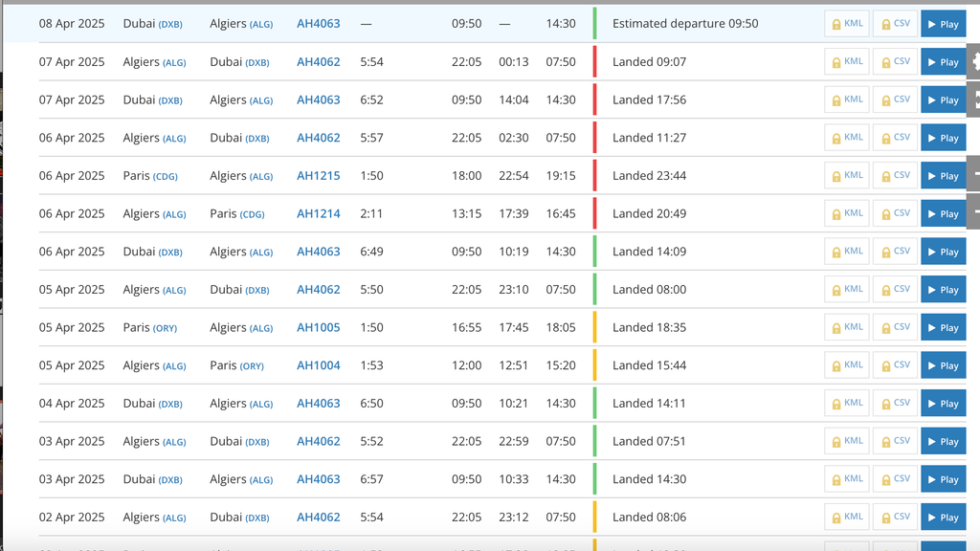Screen dimensions: 980x551
Task: Download locked KML for AH1004 row
Action: (847, 365)
